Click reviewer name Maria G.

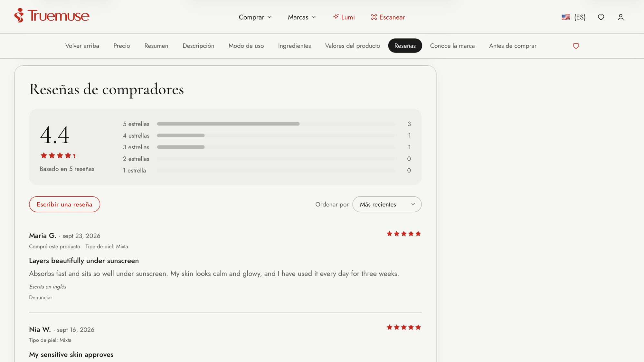point(43,236)
